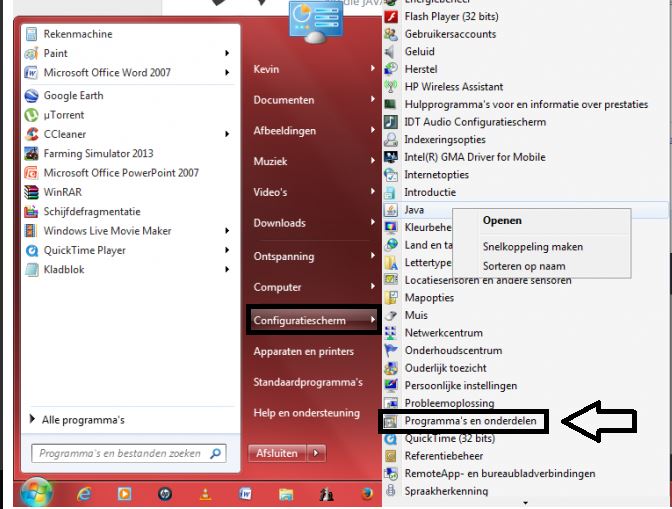672x509 pixels.
Task: Launch QuickTime Player icon
Action: (x=32, y=250)
